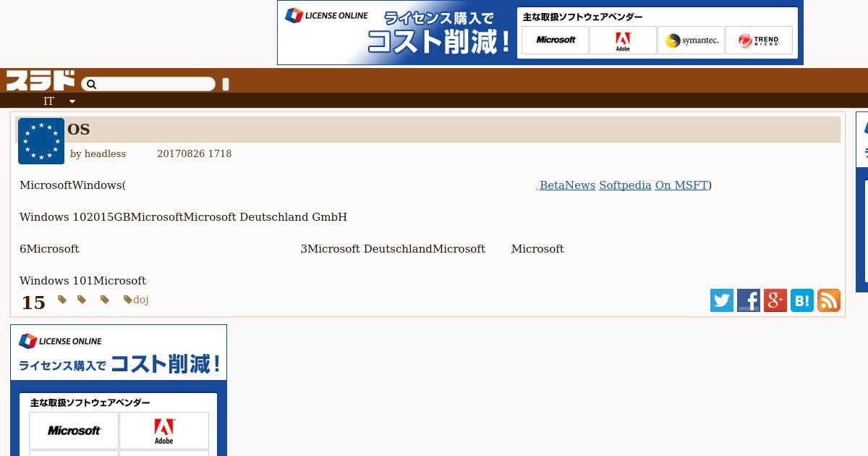Click the Adobe logo in sidebar ad
Viewport: 868px width, 456px height.
click(164, 431)
